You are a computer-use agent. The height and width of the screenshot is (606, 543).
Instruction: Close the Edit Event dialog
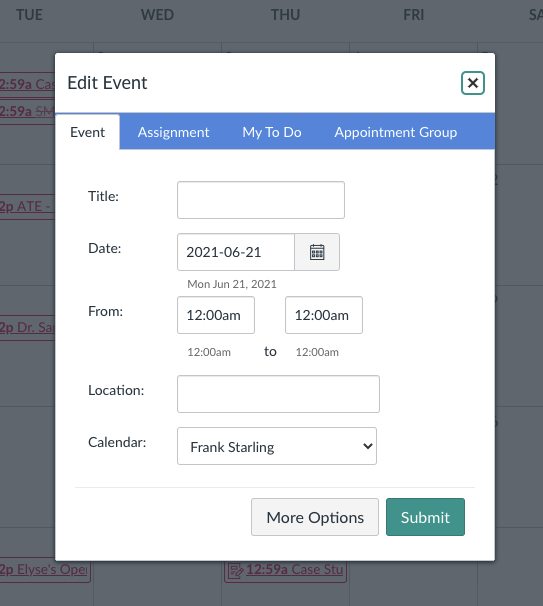473,83
